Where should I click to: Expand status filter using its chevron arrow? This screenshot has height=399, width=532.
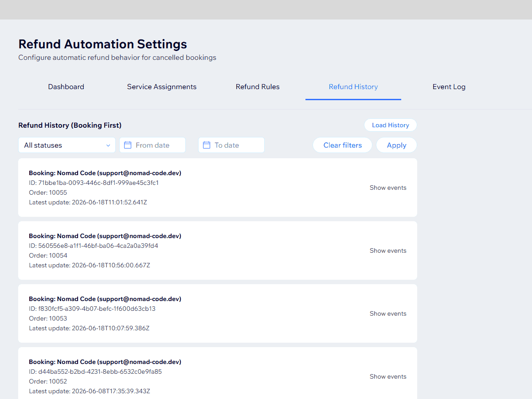click(108, 145)
